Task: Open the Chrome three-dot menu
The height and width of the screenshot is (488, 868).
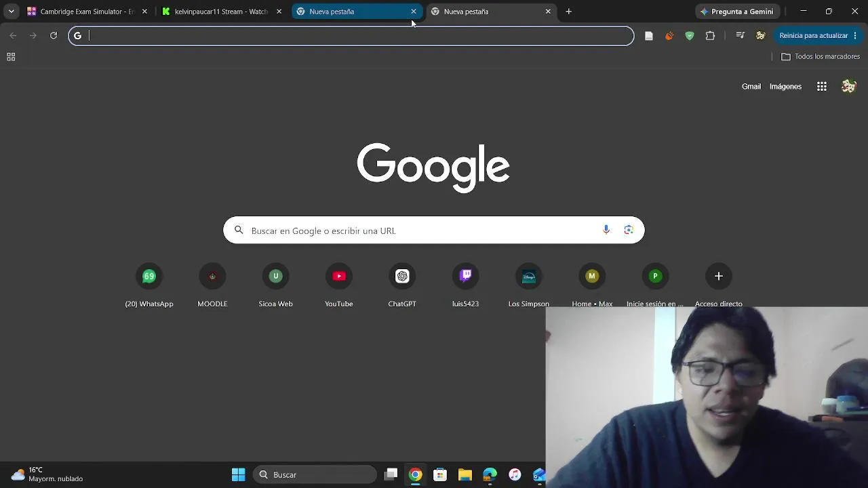Action: tap(856, 36)
